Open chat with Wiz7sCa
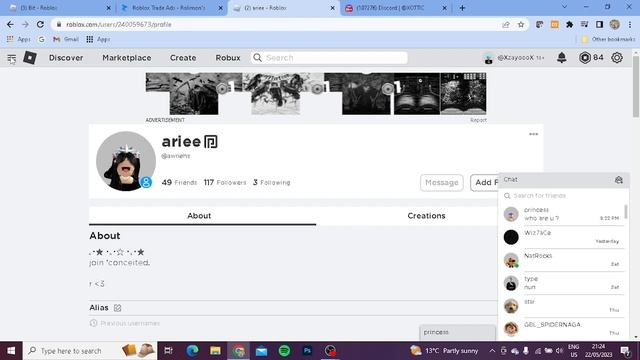 562,237
